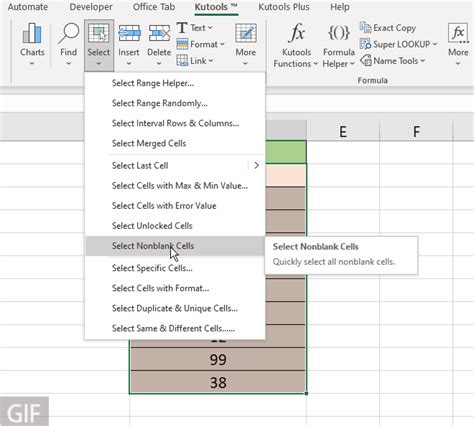Choose Select Unlocked Cells

coord(175,226)
